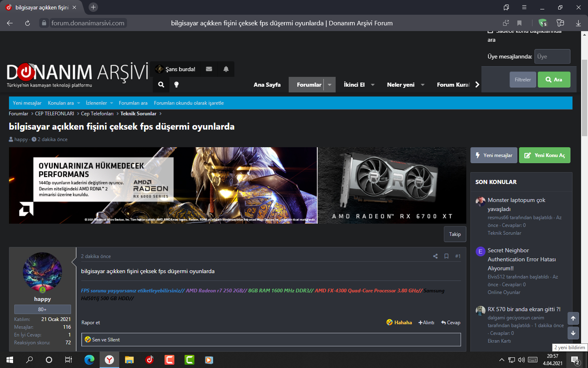Open the Şans burda! account menu
Screen dimensions: 588x368
pos(175,69)
